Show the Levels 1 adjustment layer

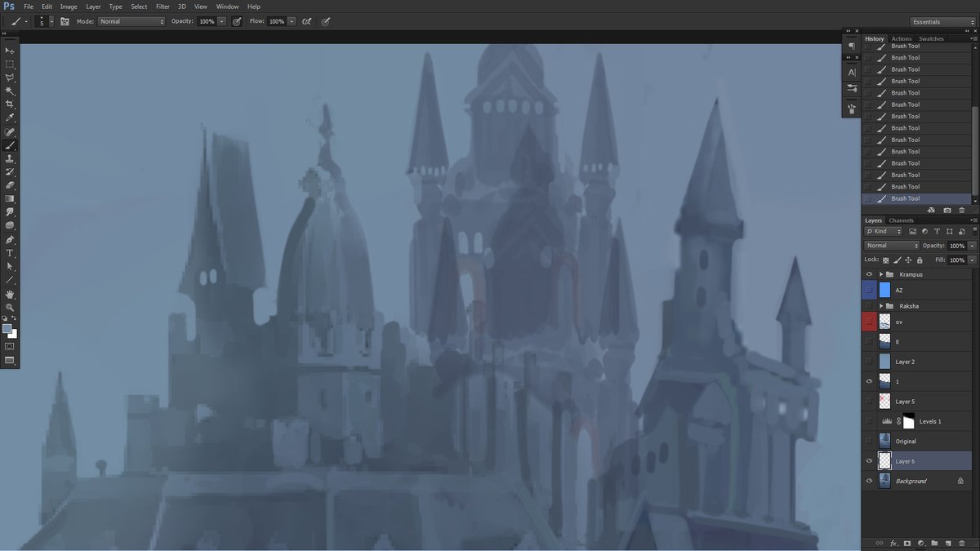(869, 421)
